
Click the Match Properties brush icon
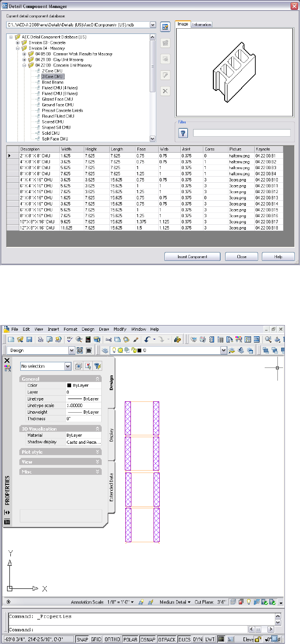tap(136, 339)
